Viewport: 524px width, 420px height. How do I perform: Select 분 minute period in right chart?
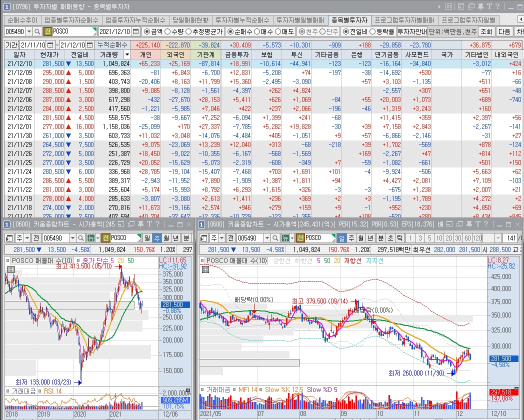[x=380, y=238]
